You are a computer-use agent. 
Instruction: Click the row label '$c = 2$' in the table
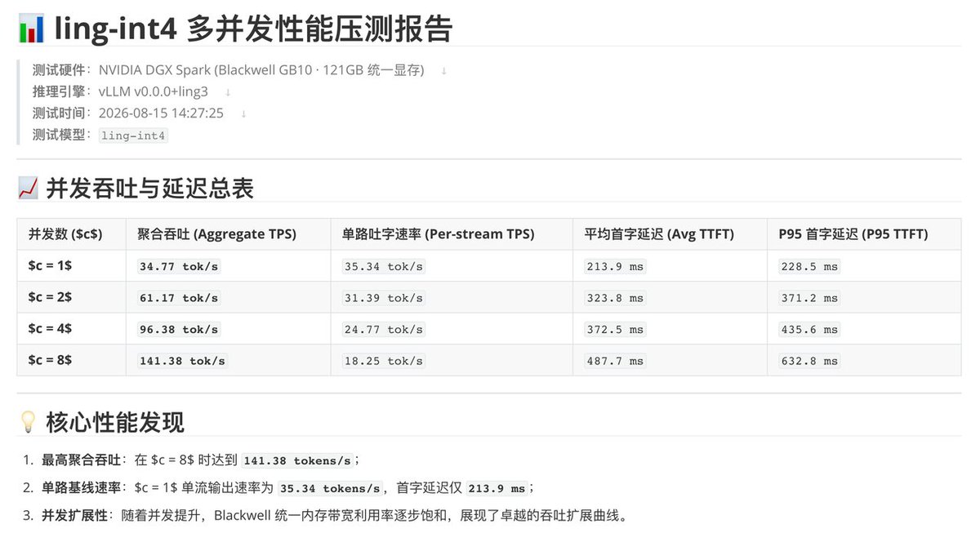[x=50, y=297]
